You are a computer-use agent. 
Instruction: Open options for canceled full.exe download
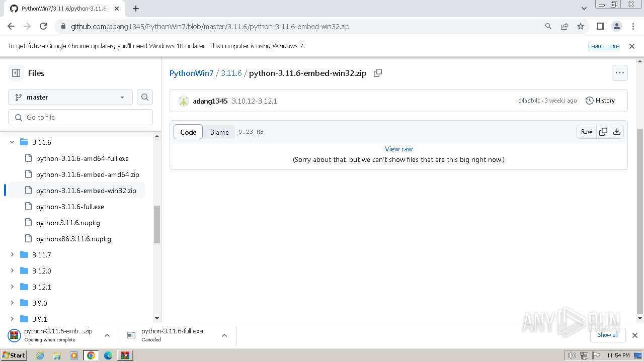(224, 335)
